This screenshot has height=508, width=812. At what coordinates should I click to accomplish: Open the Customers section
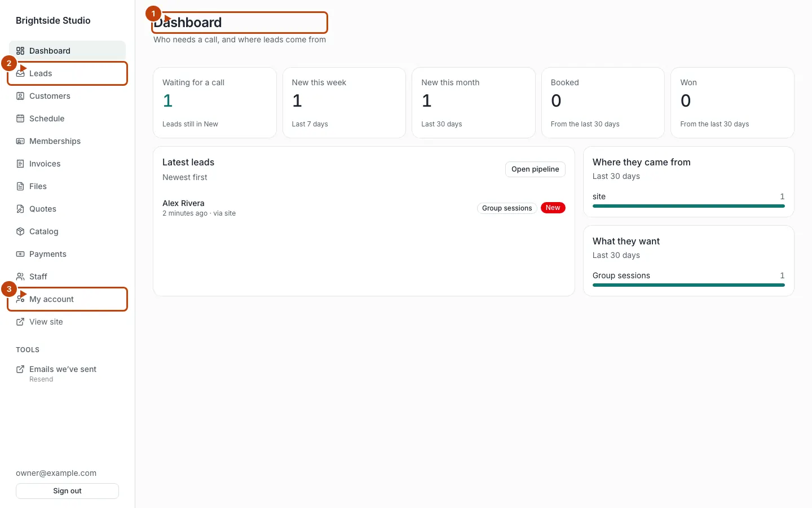click(67, 96)
